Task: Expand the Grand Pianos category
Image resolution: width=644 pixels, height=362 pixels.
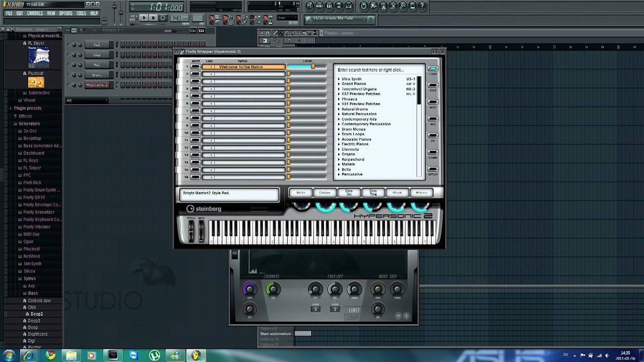Action: click(339, 84)
